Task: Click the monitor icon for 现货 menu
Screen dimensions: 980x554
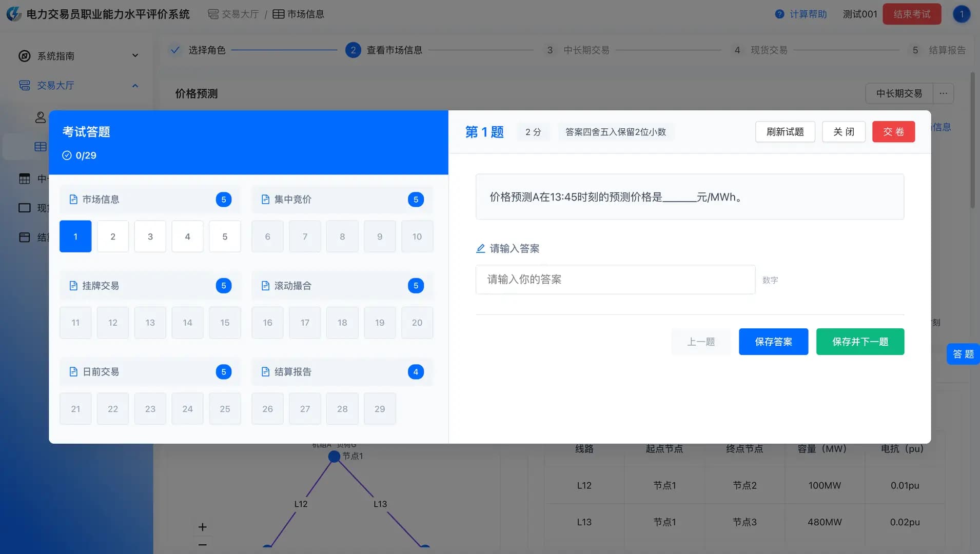Action: [x=25, y=208]
